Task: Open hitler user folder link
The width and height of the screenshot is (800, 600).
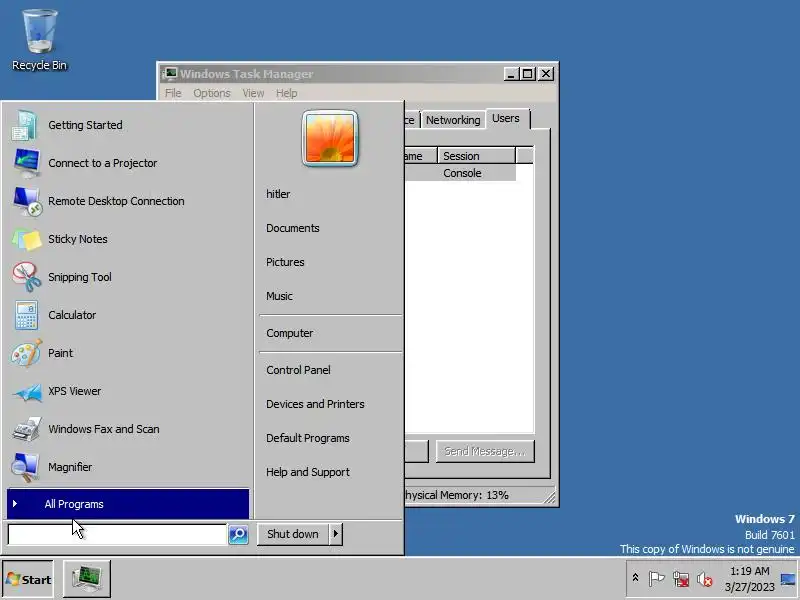Action: pos(278,194)
